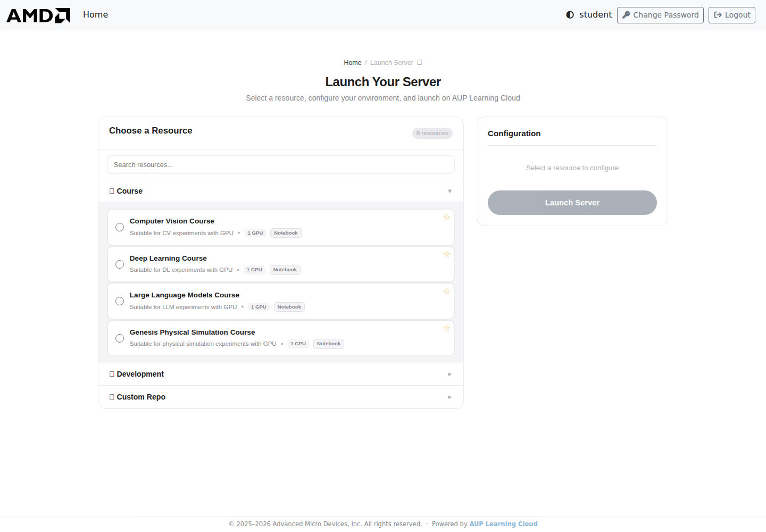766x532 pixels.
Task: Click the Course category icon
Action: coord(112,191)
